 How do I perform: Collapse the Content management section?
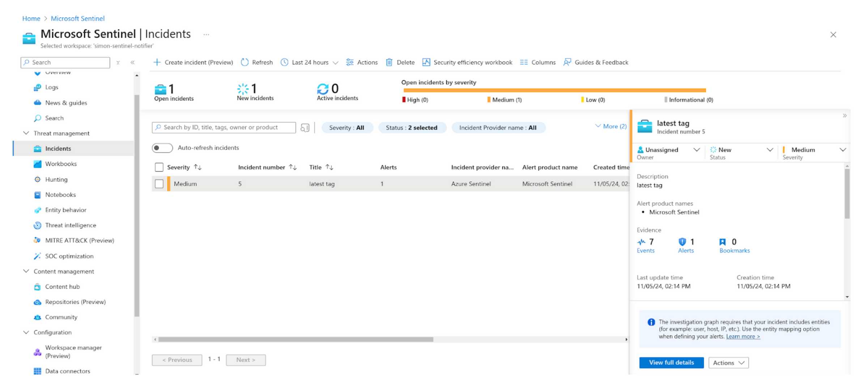26,271
